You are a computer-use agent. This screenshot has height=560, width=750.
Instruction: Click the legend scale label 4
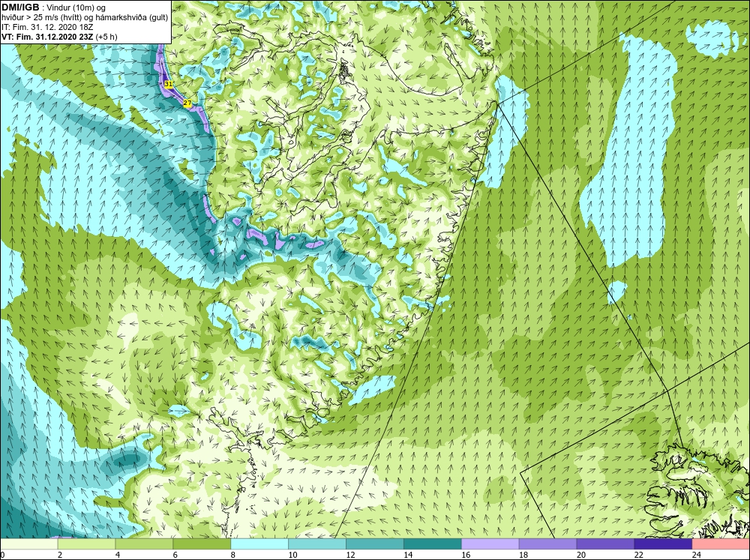118,555
